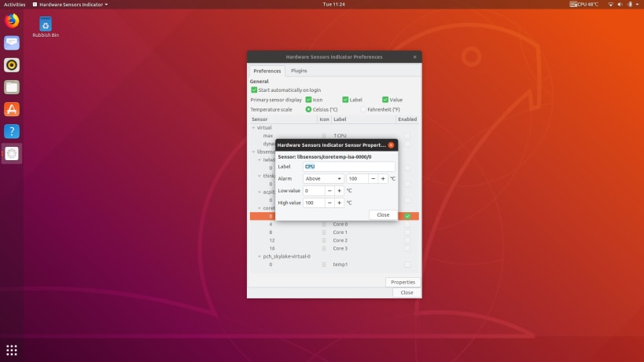This screenshot has width=644, height=362.
Task: Click the Label text field containing CPU
Action: pyautogui.click(x=348, y=166)
